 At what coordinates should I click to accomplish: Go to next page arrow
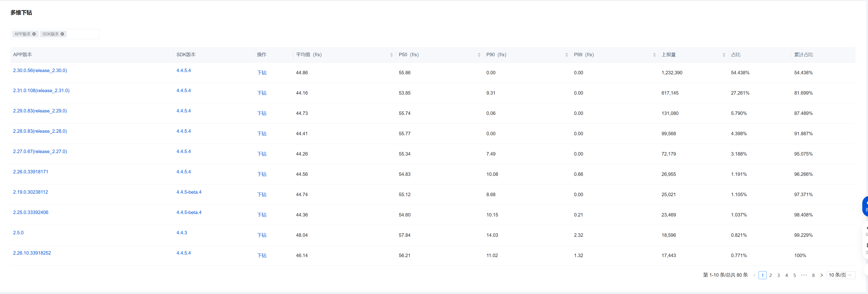coord(822,275)
